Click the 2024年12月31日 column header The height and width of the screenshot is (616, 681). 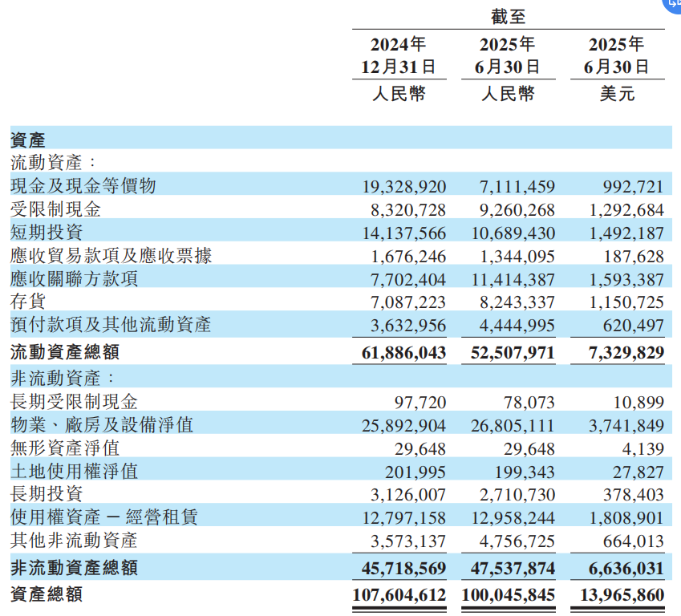pos(399,55)
